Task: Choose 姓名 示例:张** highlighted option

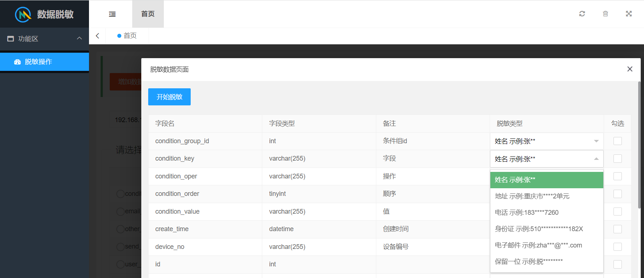Action: (547, 180)
